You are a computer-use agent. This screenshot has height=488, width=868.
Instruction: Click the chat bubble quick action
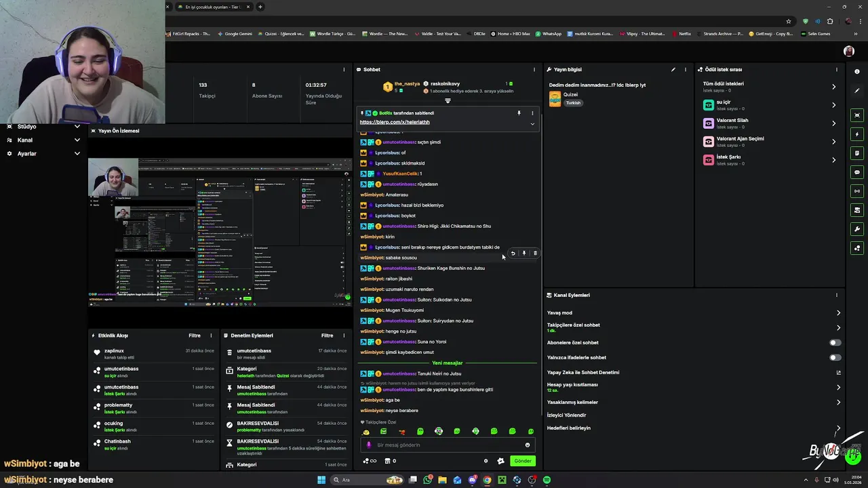[x=857, y=172]
